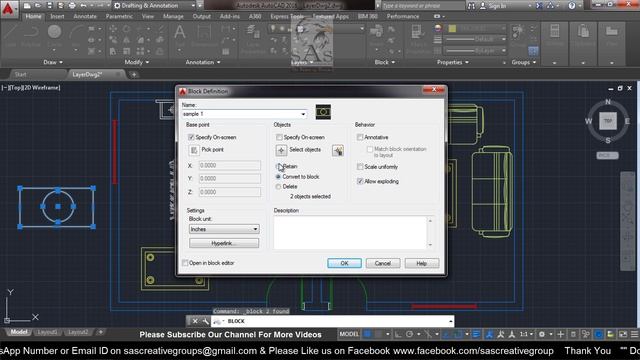Click the Match Properties icon in ribbon
The height and width of the screenshot is (360, 640).
(416, 33)
